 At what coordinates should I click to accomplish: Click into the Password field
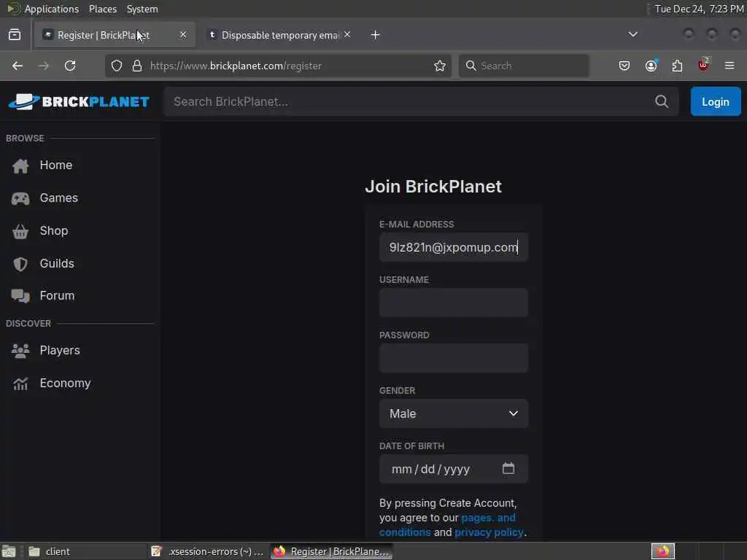click(x=454, y=357)
